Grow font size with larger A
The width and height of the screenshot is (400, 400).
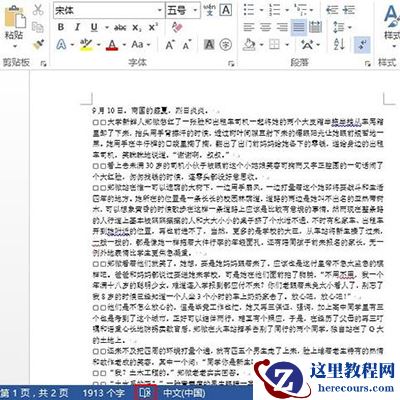(x=170, y=45)
